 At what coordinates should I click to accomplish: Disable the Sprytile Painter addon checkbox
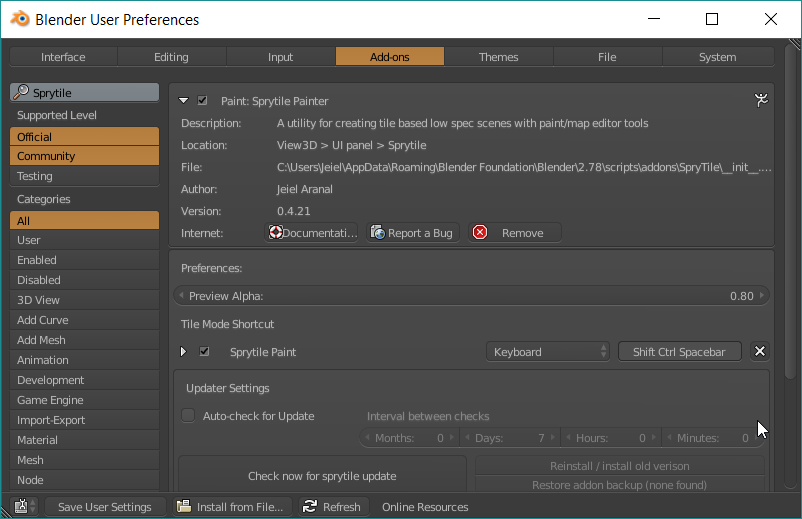203,100
